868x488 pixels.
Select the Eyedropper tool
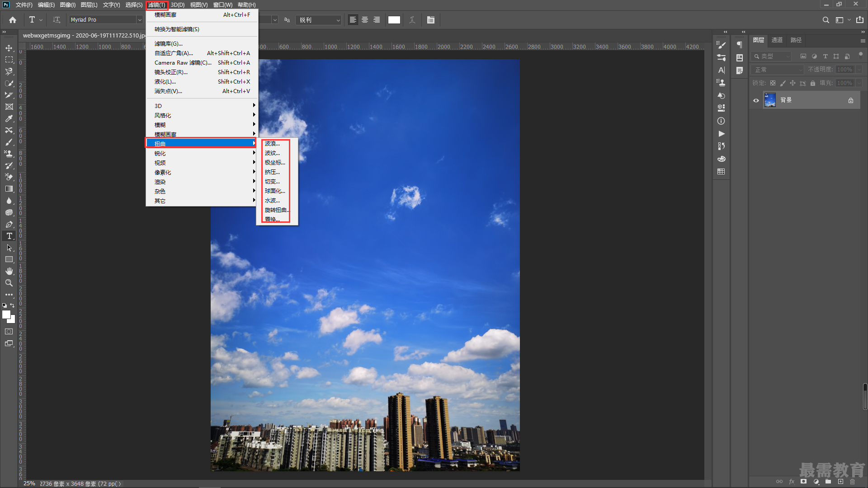pyautogui.click(x=9, y=118)
